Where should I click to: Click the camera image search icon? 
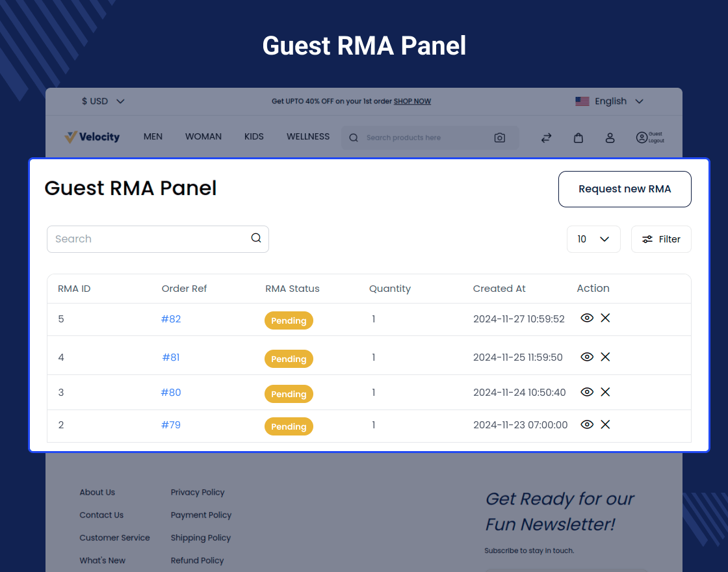[x=499, y=138]
